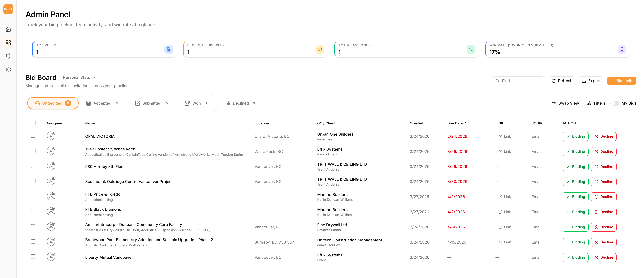This screenshot has height=278, width=644.
Task: Click inside the Find search field
Action: [518, 81]
